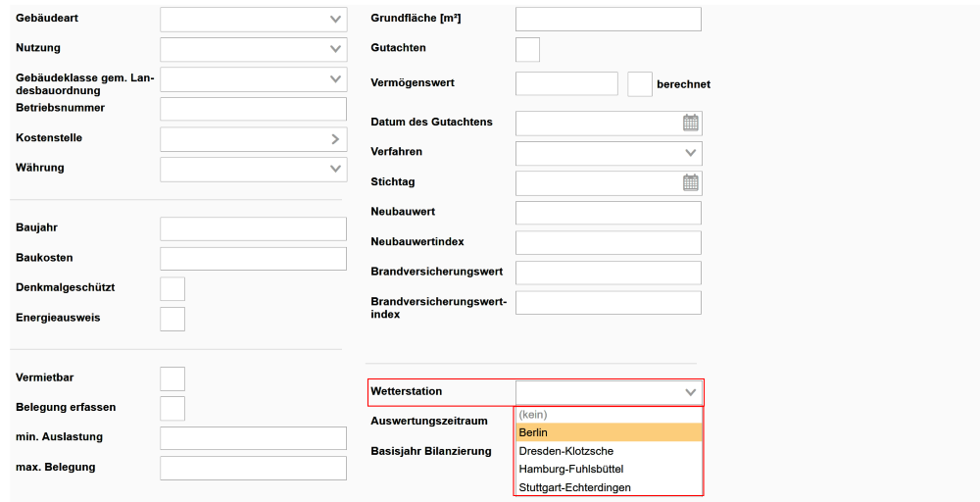Enable Belegung erfassen checkbox
The image size is (980, 502).
[172, 408]
